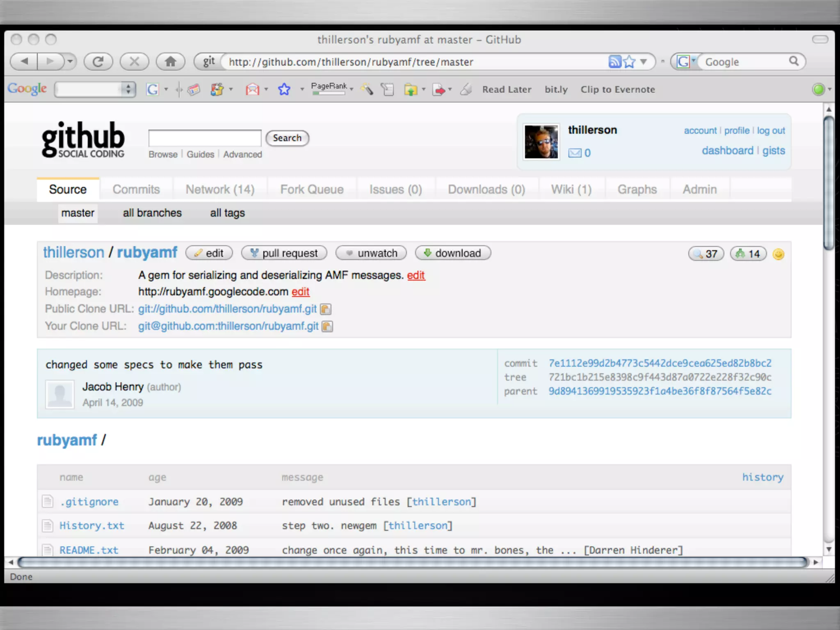The image size is (840, 630).
Task: Open the Browse link under search
Action: [163, 154]
